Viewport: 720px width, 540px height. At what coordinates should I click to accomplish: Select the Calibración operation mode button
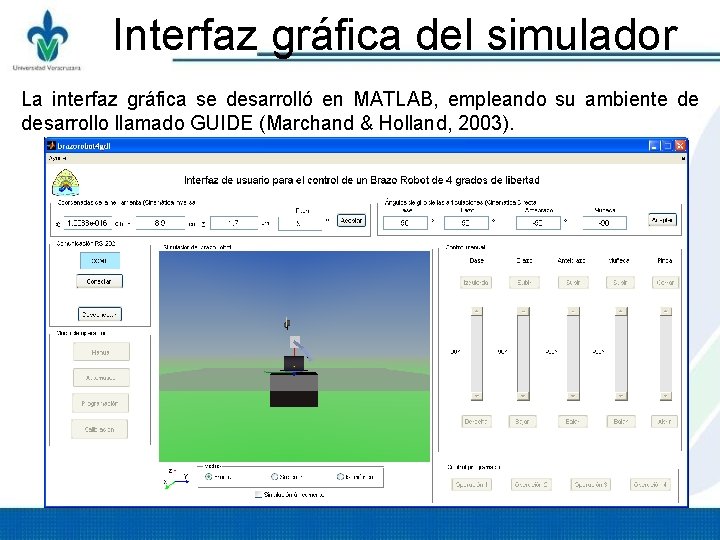point(100,429)
